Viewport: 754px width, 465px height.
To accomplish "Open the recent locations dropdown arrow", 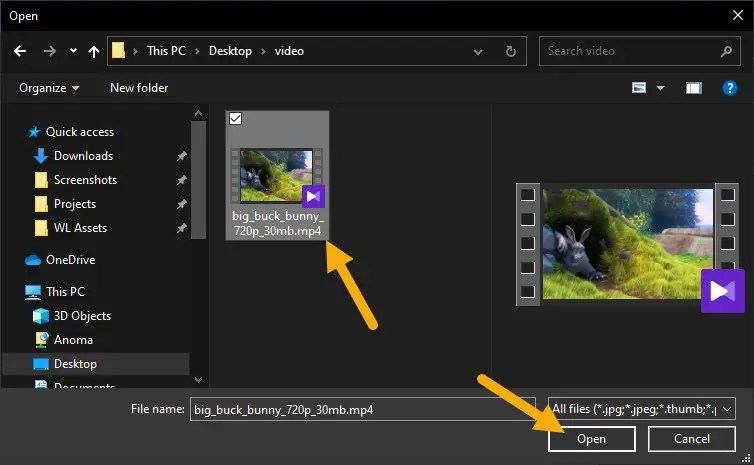I will click(73, 50).
